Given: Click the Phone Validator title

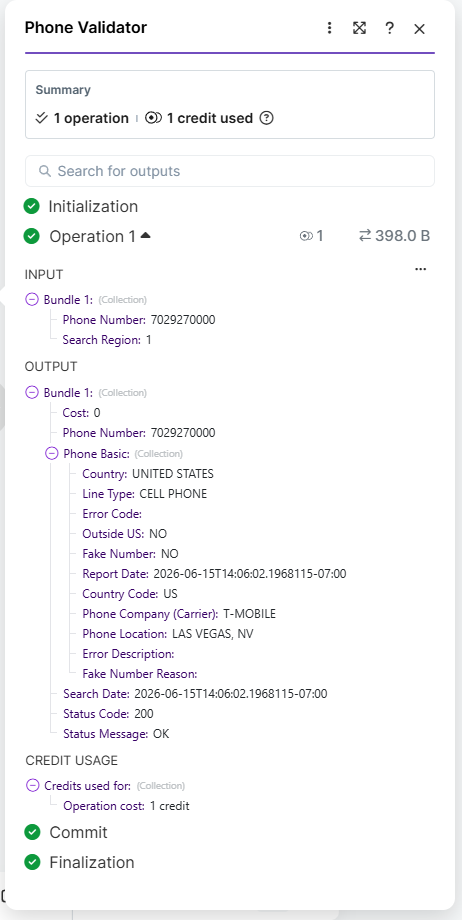Looking at the screenshot, I should pyautogui.click(x=86, y=27).
